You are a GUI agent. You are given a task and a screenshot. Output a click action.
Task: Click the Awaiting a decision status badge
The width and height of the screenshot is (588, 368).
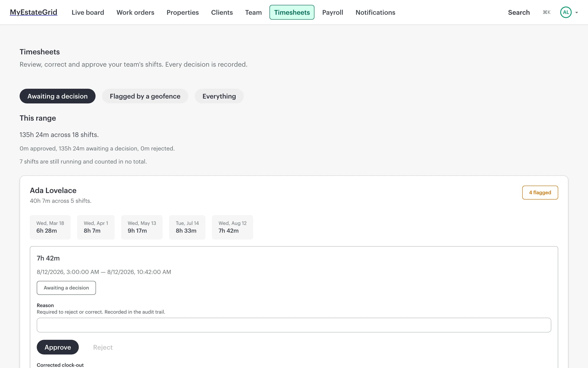point(66,288)
